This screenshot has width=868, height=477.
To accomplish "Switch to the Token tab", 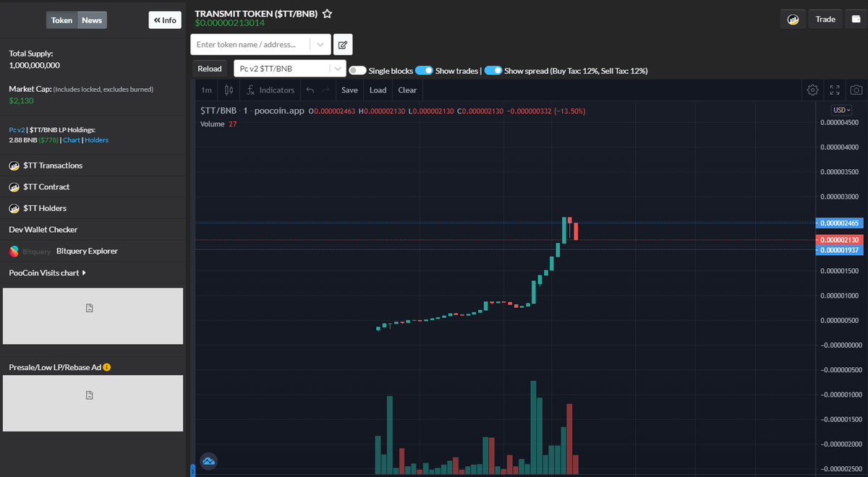I will click(x=61, y=20).
